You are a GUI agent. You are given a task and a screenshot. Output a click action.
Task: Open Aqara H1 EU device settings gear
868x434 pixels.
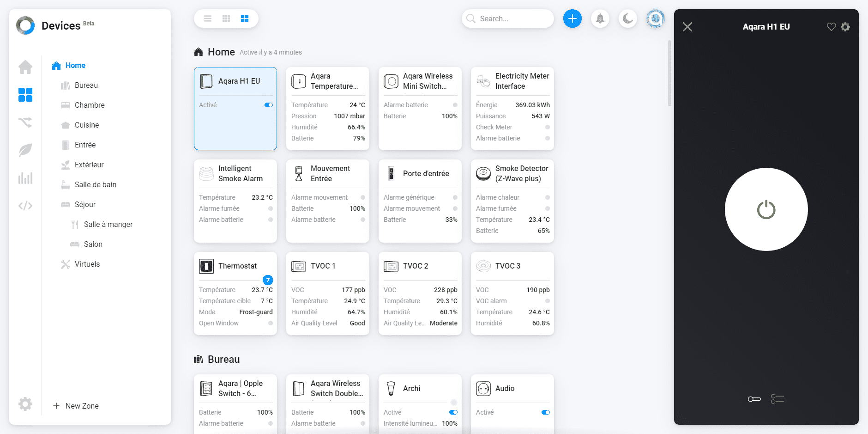[x=845, y=27]
